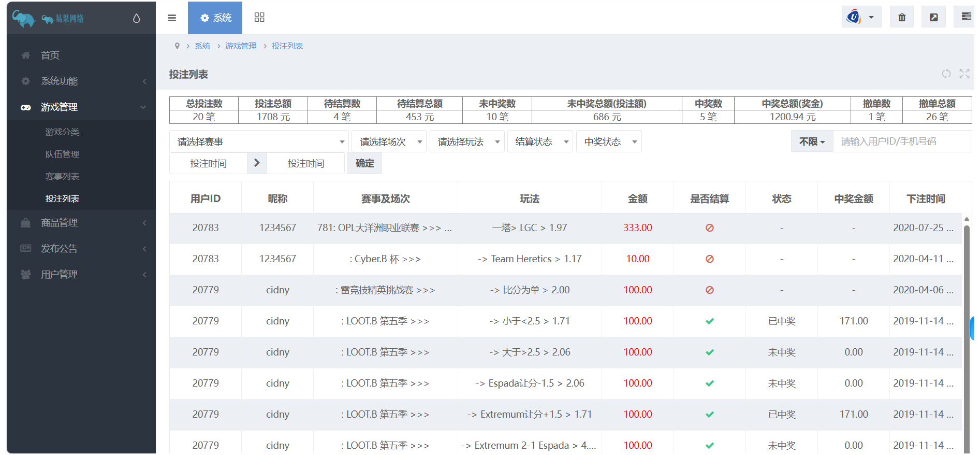Collapse the 游戏管理 sidebar section
980x455 pixels.
81,107
